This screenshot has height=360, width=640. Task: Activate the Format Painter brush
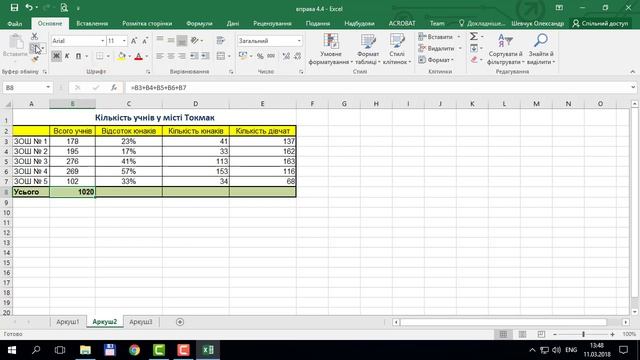click(x=35, y=60)
